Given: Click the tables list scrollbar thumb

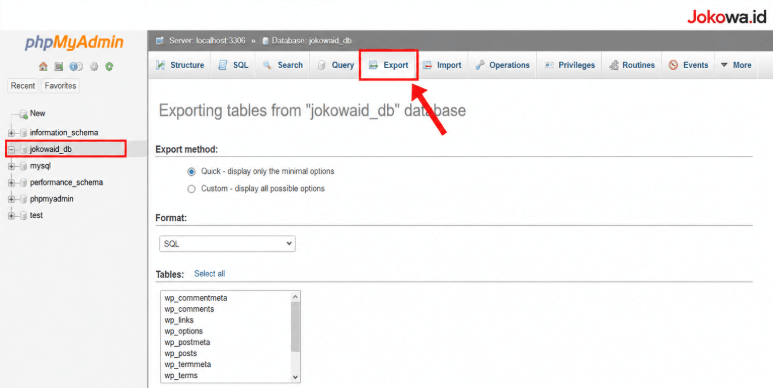Looking at the screenshot, I should (x=295, y=326).
